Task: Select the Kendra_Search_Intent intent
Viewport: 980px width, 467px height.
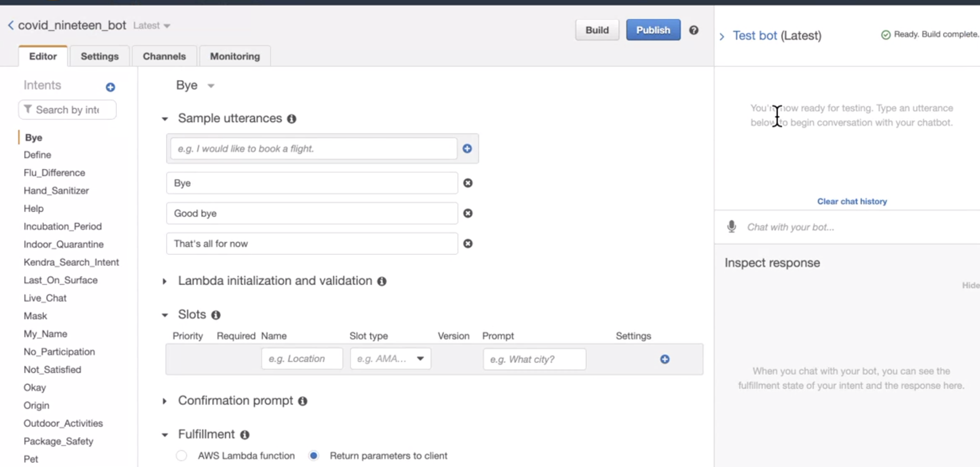Action: coord(71,262)
